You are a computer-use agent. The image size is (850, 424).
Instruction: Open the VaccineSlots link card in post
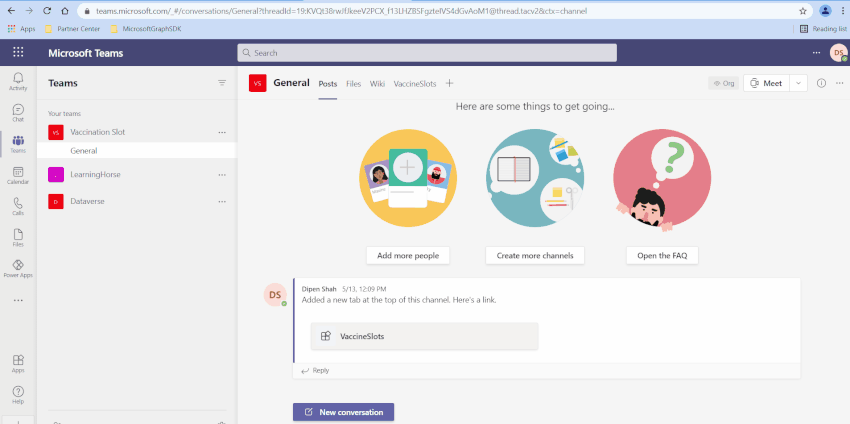click(424, 336)
